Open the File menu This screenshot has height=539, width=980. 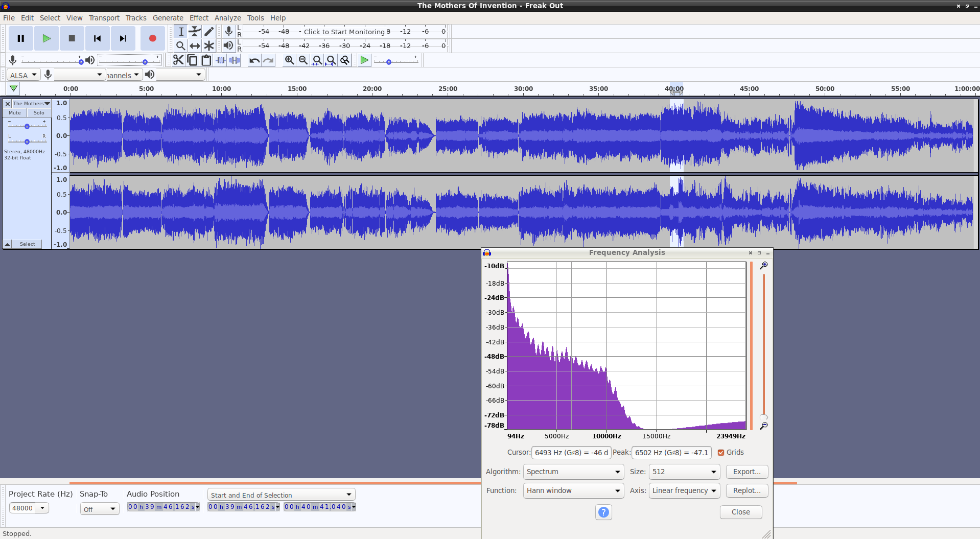pos(9,18)
